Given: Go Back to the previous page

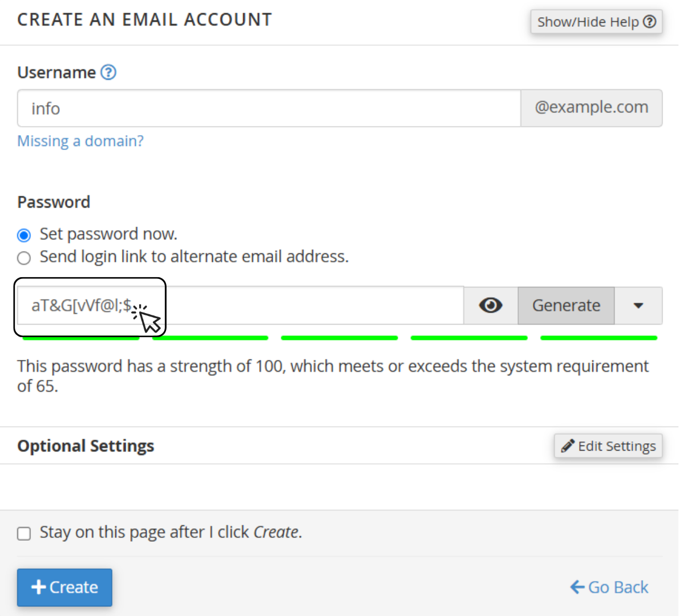Looking at the screenshot, I should tap(609, 587).
